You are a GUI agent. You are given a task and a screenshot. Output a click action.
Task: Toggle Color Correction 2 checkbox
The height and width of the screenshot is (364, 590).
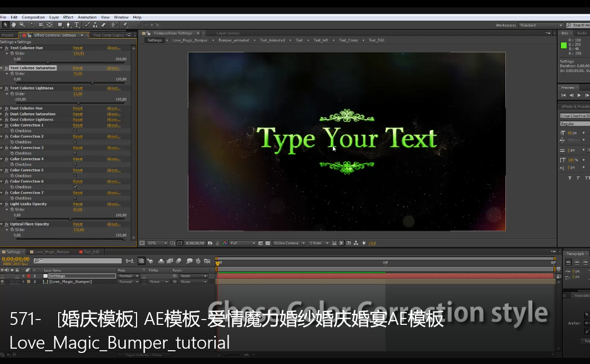[75, 142]
